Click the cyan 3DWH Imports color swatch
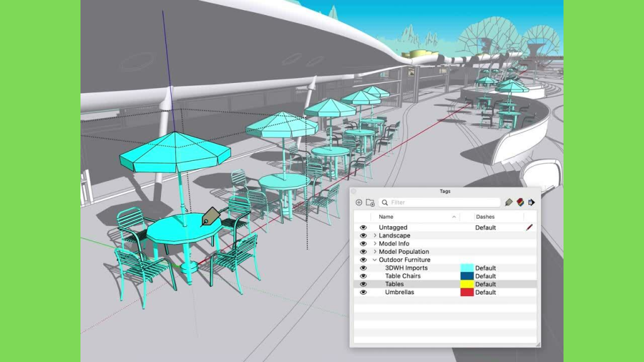 click(467, 268)
